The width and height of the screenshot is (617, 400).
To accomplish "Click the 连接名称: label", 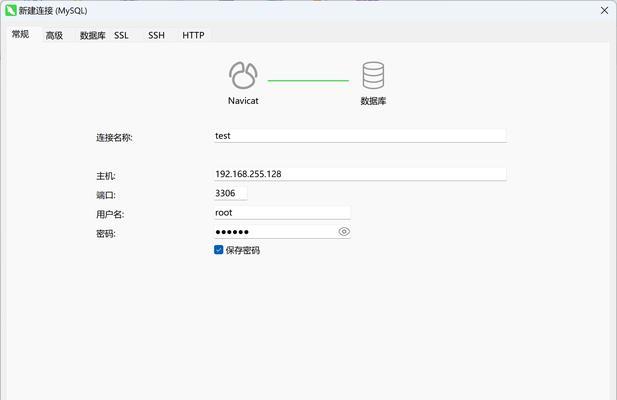I will (115, 138).
